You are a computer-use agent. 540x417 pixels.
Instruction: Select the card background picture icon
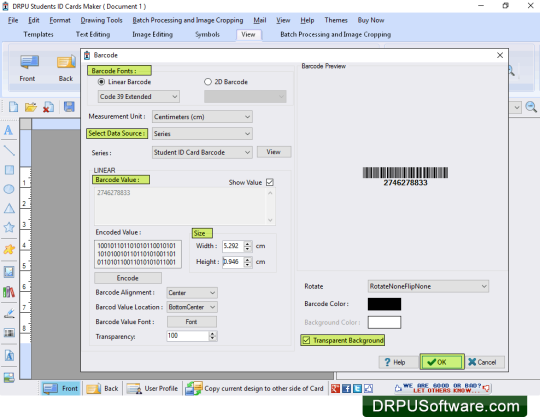9,377
